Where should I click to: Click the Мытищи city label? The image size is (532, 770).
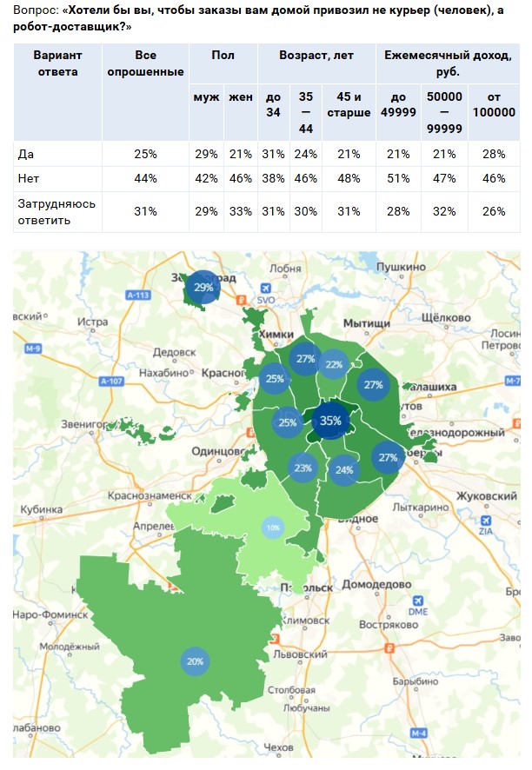click(x=366, y=322)
